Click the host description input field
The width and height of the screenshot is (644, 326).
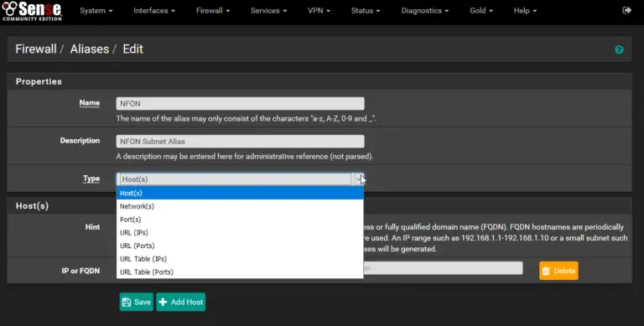443,268
